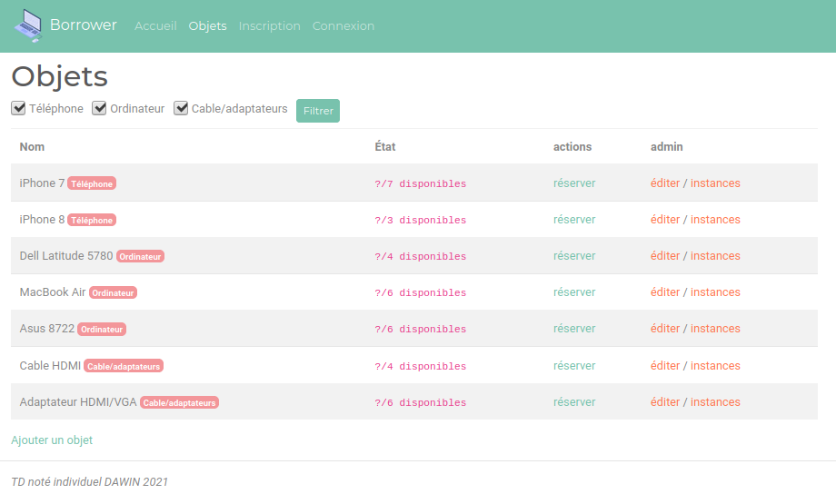
Task: Uncheck the Ordinateur filter checkbox
Action: 100,109
